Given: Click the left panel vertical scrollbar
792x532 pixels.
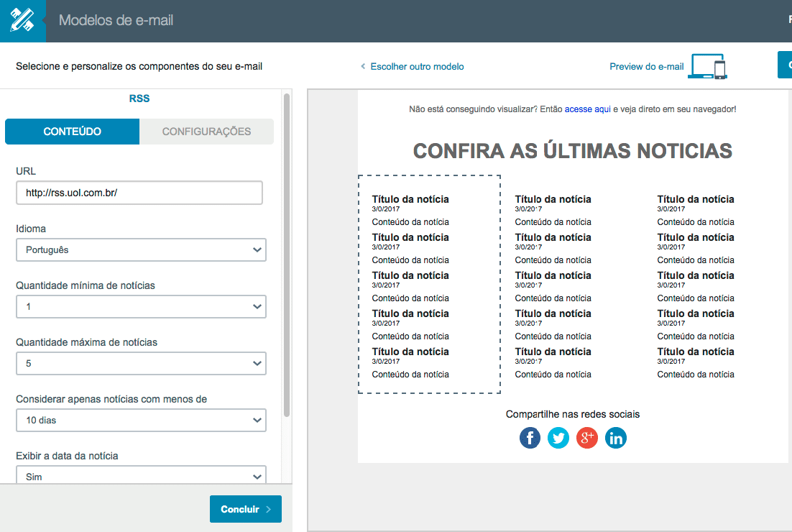Looking at the screenshot, I should [x=287, y=252].
